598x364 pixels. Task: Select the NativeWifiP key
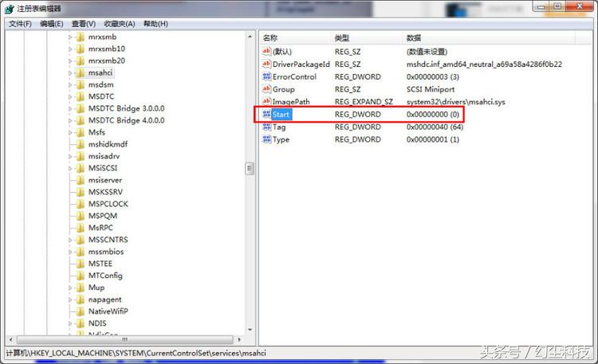108,311
